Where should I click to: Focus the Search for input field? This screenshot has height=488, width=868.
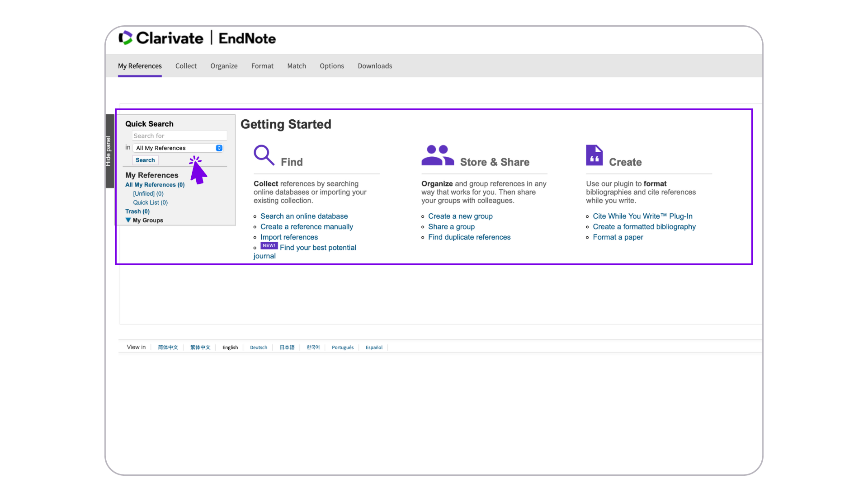[x=179, y=136]
